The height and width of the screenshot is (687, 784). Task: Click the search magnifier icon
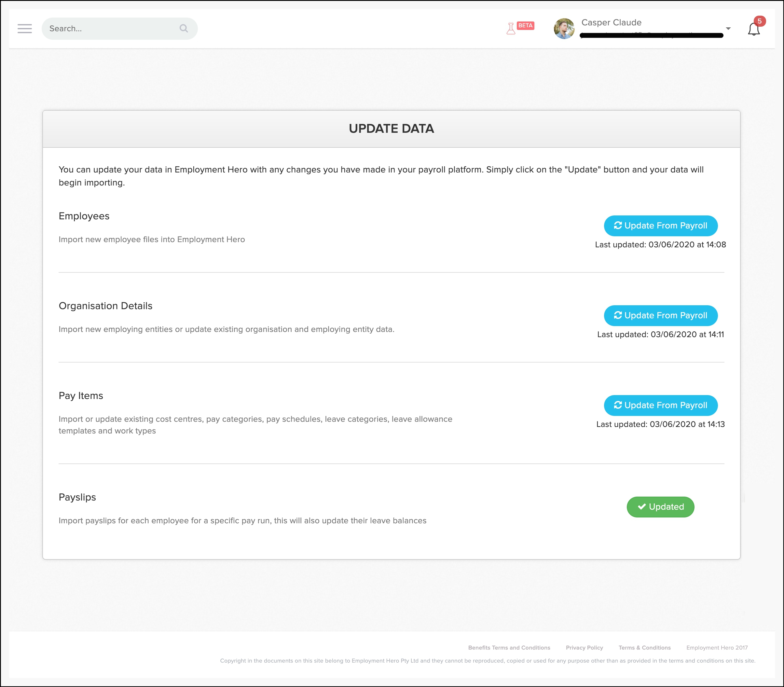tap(184, 28)
